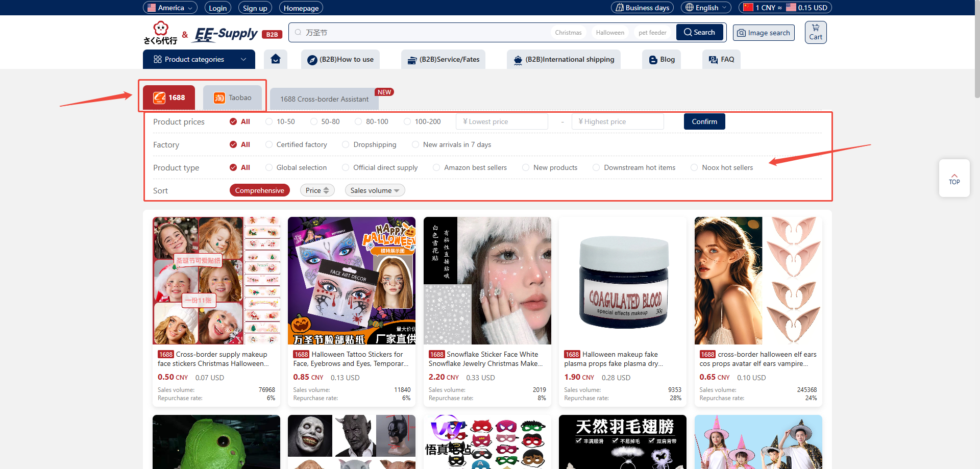Viewport: 980px width, 469px height.
Task: Open the Coagulated Blood product thumbnail
Action: 623,281
